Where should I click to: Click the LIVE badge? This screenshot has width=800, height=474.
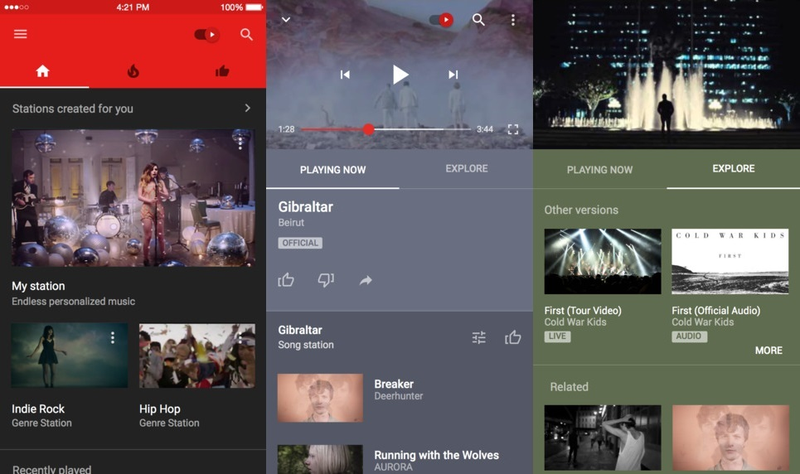click(x=557, y=337)
